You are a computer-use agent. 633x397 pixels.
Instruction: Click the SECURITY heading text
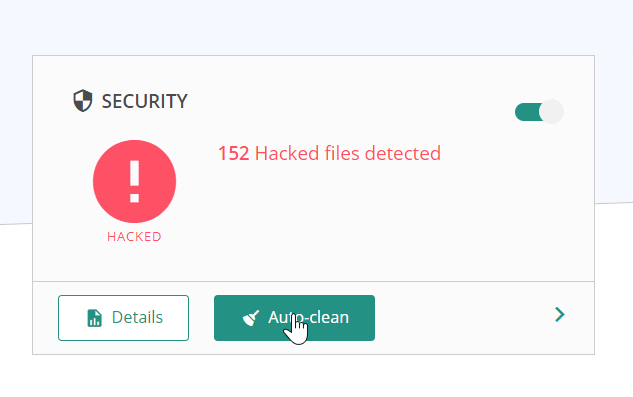click(145, 101)
